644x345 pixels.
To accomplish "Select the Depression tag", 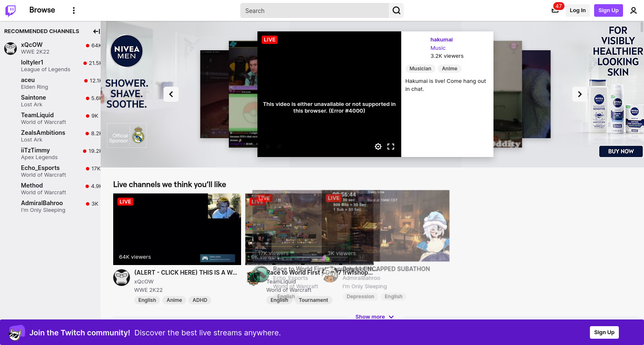I will tap(360, 296).
